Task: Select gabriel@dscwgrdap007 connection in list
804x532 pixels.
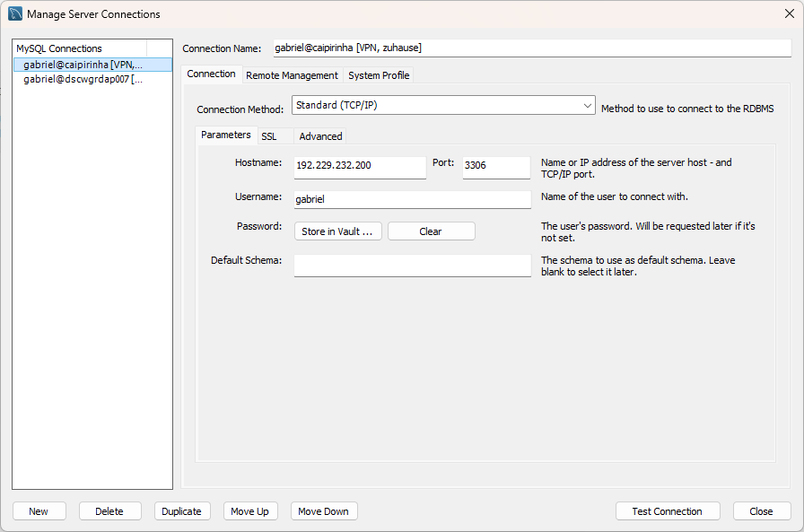Action: pyautogui.click(x=83, y=79)
